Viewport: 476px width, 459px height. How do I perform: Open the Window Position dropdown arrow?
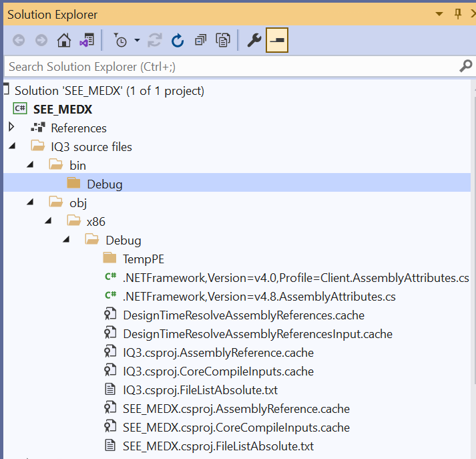click(x=439, y=14)
